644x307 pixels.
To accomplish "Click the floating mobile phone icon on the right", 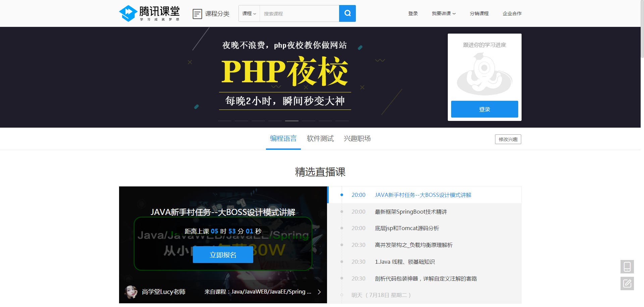I will coord(627,266).
